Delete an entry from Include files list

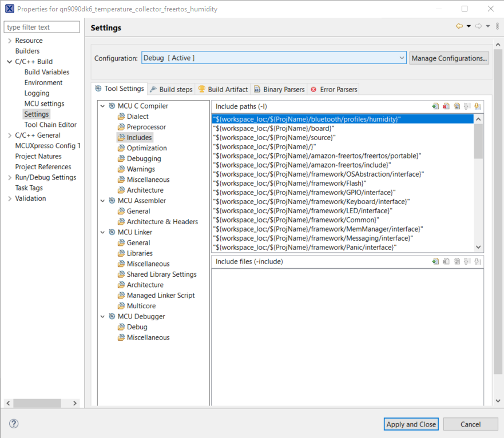click(446, 261)
